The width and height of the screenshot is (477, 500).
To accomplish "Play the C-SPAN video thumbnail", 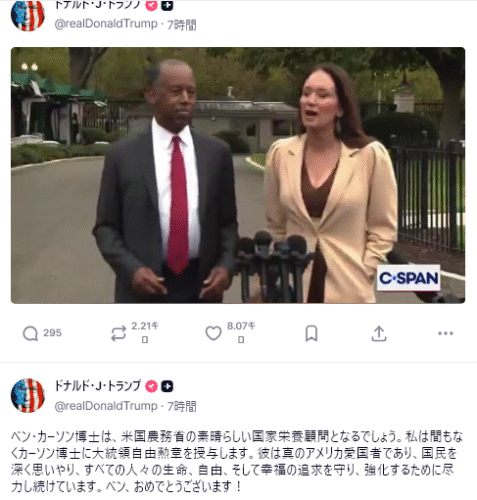I will point(238,175).
